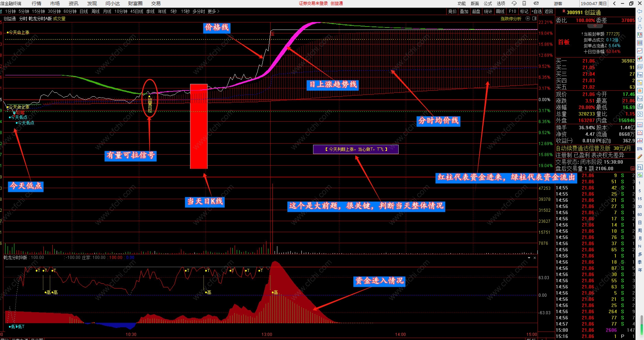644x340 pixels.
Task: Click the up arrow icon in the right sidebar
Action: (640, 19)
